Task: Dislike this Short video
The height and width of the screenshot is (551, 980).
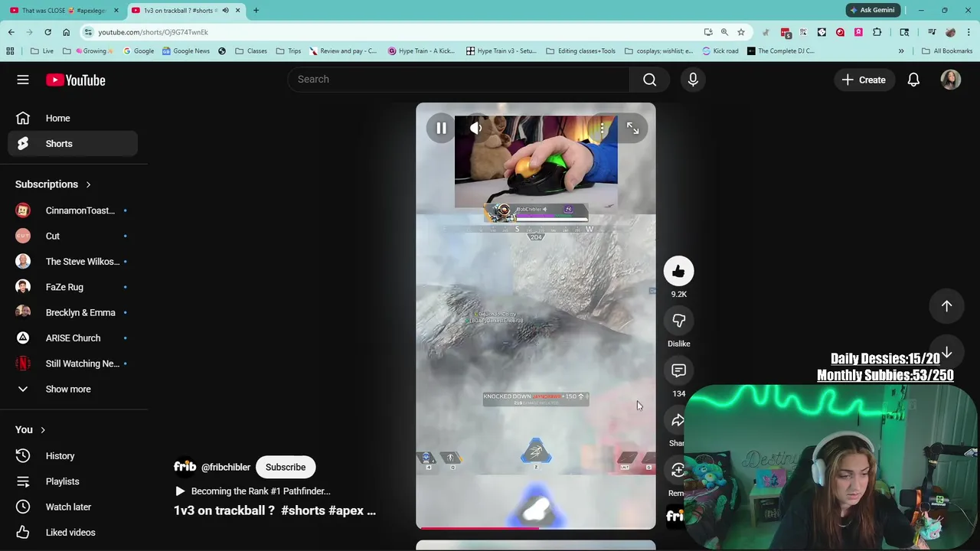Action: tap(678, 321)
